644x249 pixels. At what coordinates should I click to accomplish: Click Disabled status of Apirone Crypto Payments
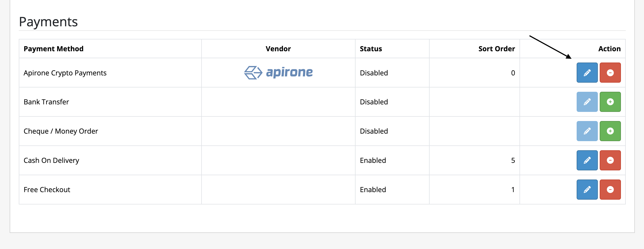[374, 73]
